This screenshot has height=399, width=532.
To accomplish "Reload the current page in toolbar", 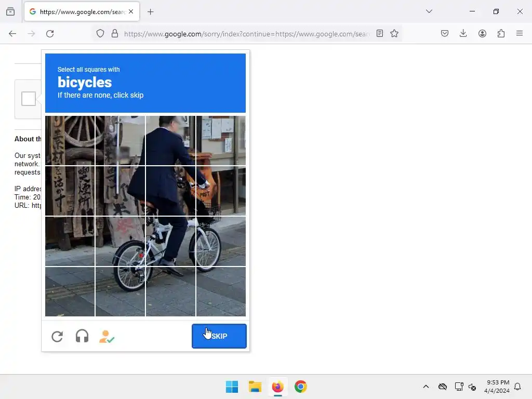I will (50, 34).
